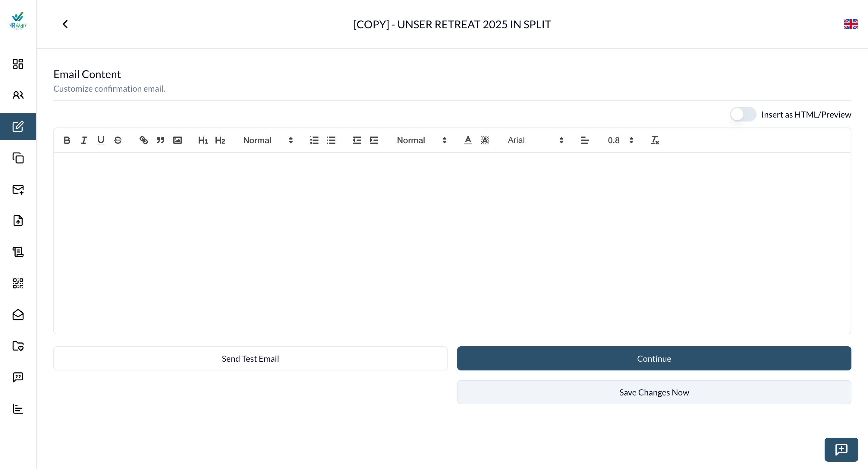Toggle bold formatting in the editor toolbar
The height and width of the screenshot is (469, 868).
(x=67, y=140)
